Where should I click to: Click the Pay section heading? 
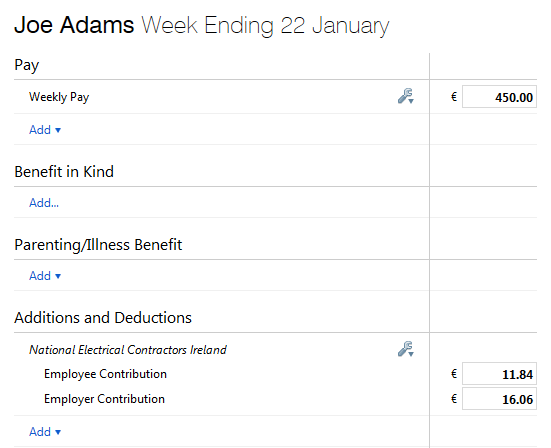coord(27,65)
